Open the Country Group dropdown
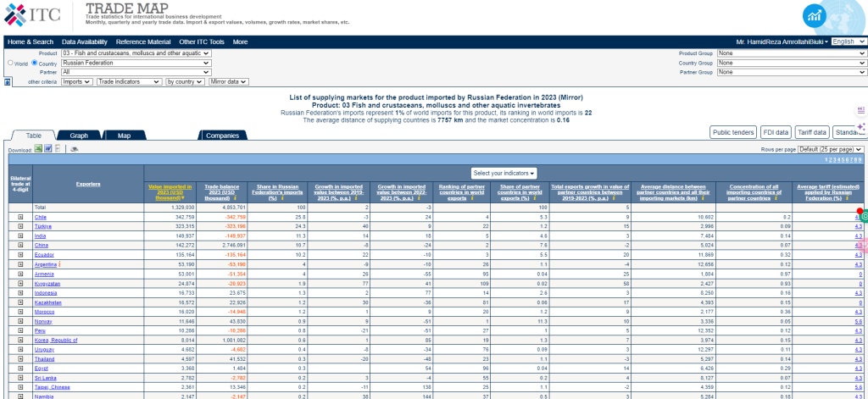This screenshot has height=399, width=868. coord(791,63)
